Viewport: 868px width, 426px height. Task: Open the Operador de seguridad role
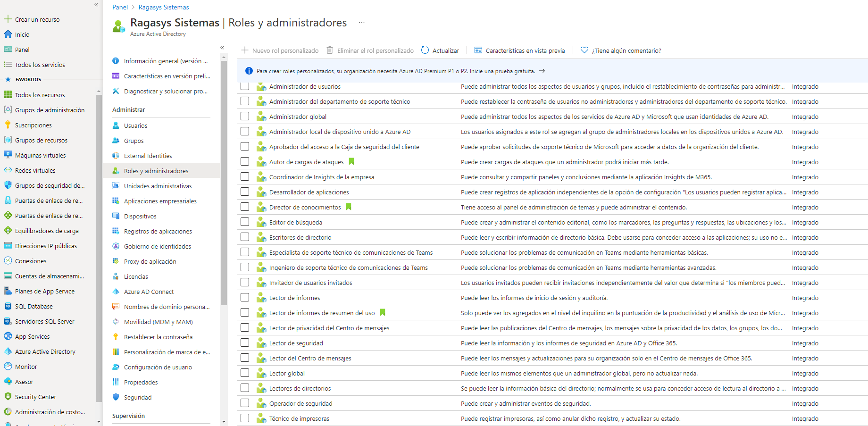point(300,403)
